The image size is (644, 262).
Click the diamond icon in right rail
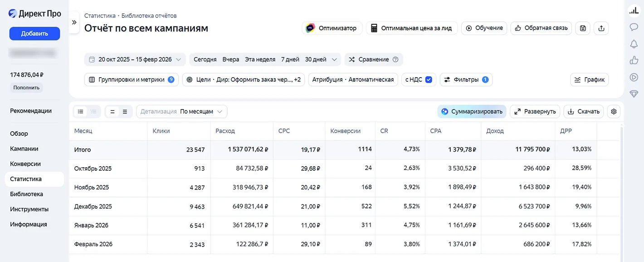click(x=634, y=94)
